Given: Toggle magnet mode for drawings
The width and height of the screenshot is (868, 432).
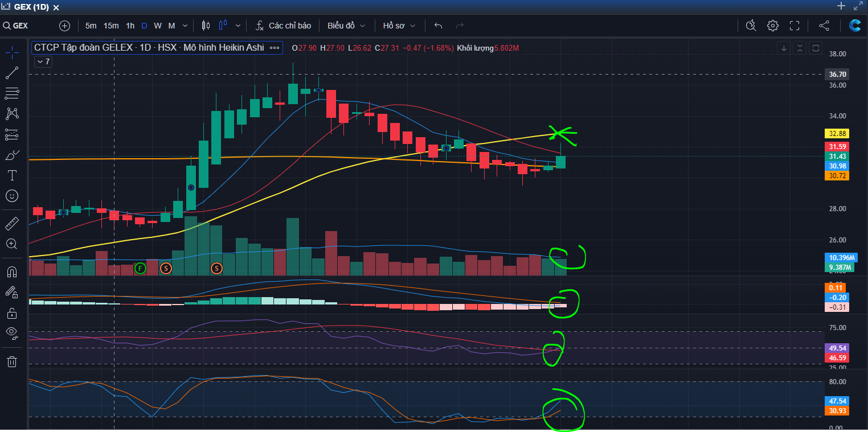Looking at the screenshot, I should tap(12, 271).
